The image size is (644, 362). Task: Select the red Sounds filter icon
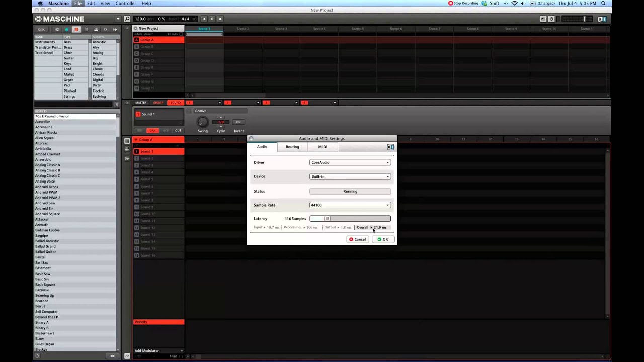(x=76, y=30)
